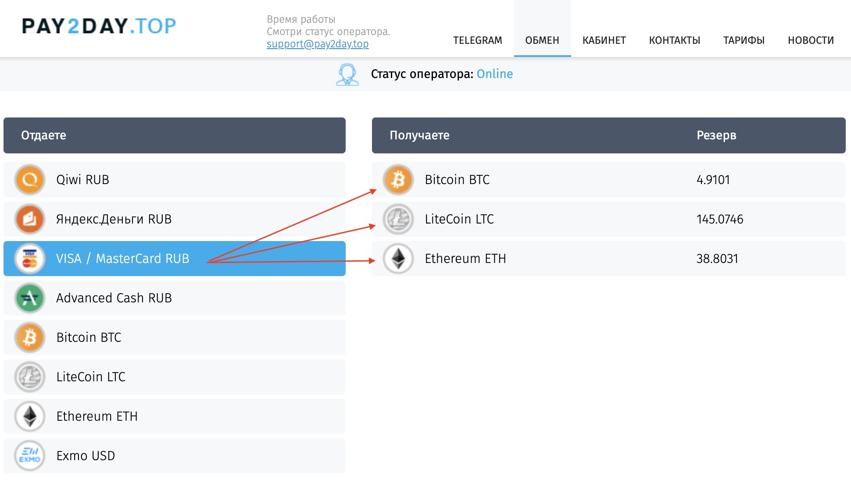
Task: Click the Ethereum icon in Отдаете list
Action: pos(30,416)
